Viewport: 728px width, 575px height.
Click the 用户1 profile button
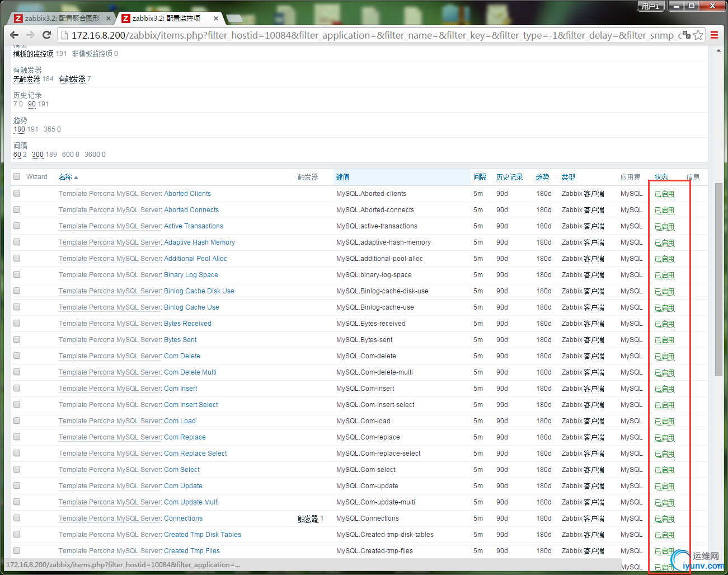(651, 6)
